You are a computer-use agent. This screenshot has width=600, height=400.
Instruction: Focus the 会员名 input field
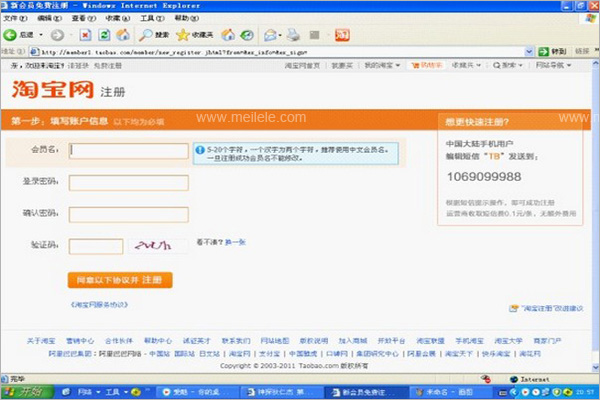point(128,151)
